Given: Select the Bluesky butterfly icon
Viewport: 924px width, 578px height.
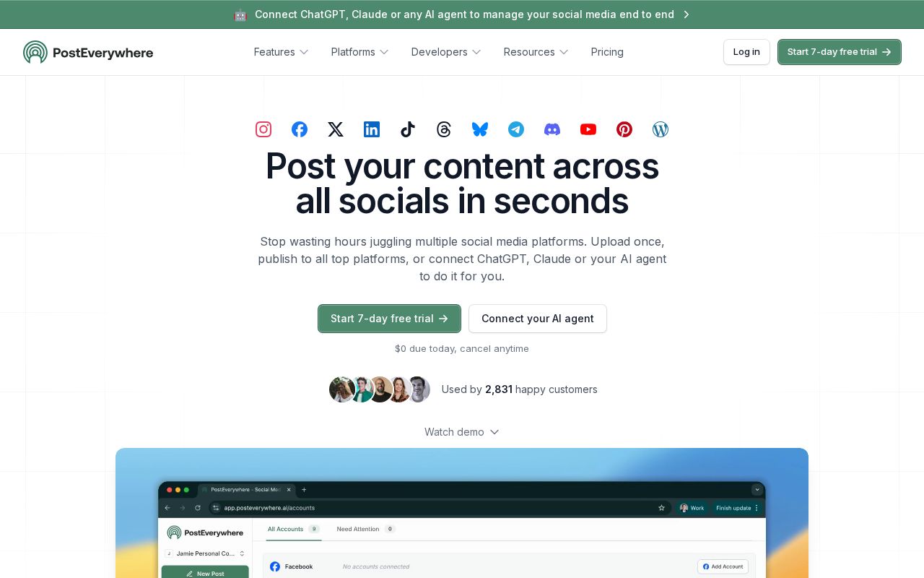Looking at the screenshot, I should pos(480,129).
